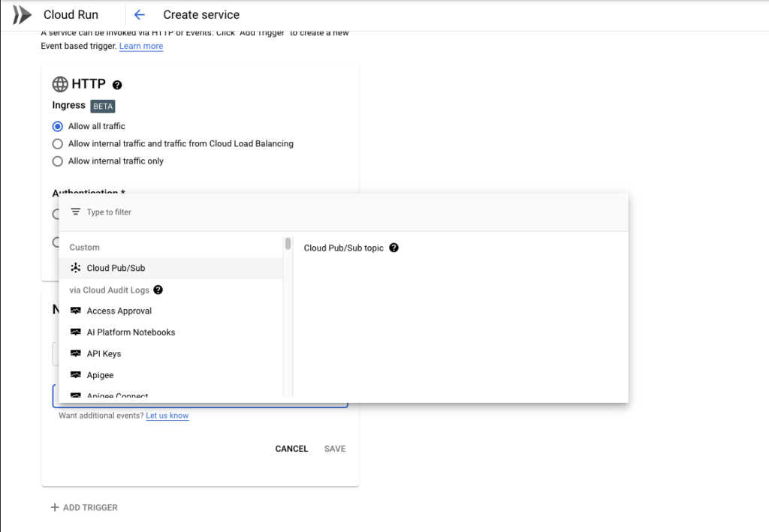Image resolution: width=769 pixels, height=532 pixels.
Task: Click the filter icon in dropdown
Action: (75, 212)
